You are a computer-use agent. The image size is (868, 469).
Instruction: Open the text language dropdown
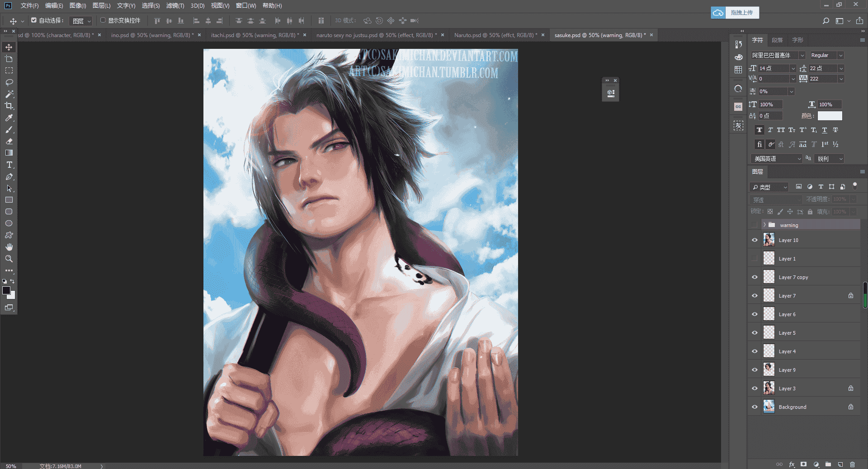(x=777, y=159)
